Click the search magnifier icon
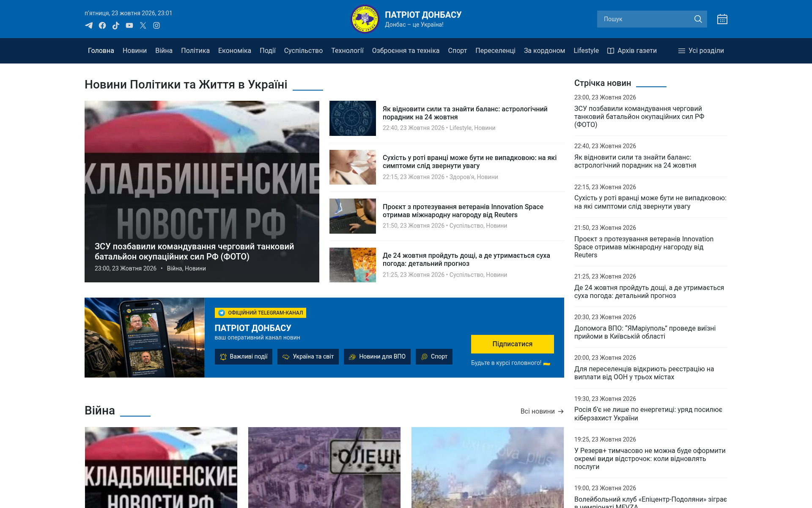812x508 pixels. point(698,19)
